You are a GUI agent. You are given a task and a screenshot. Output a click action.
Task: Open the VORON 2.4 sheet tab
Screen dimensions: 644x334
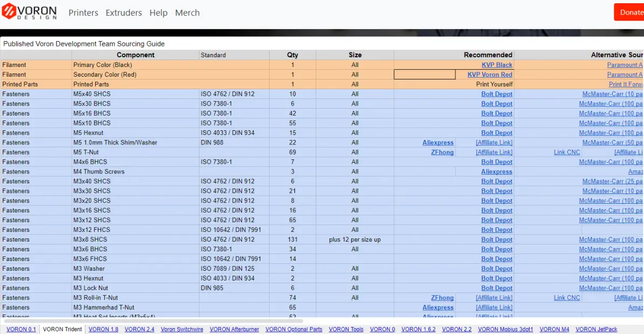tap(139, 329)
